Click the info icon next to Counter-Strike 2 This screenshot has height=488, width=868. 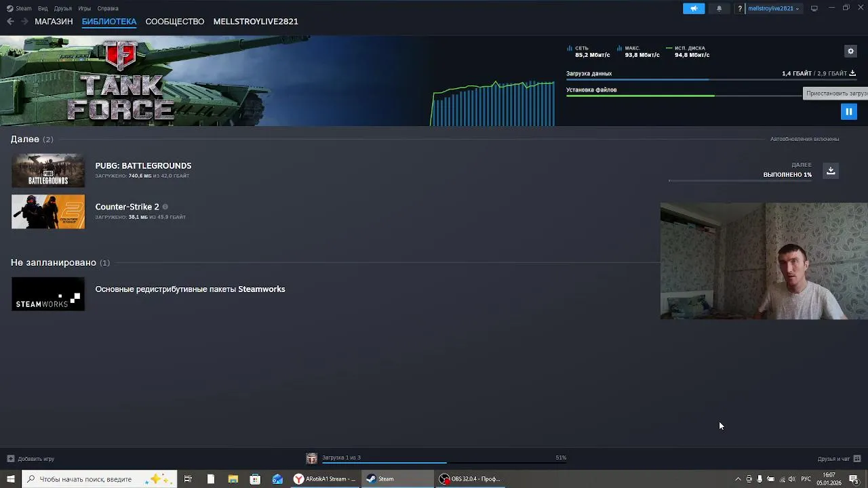165,207
